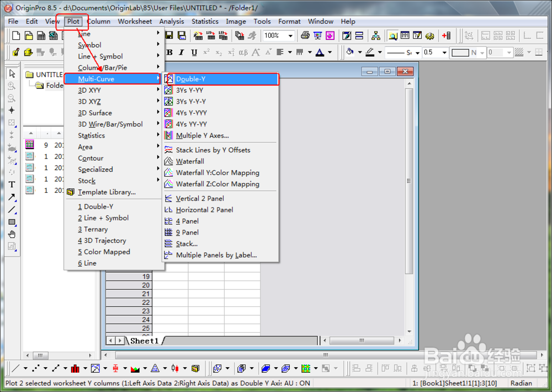
Task: Open the Analysis menu
Action: (172, 22)
